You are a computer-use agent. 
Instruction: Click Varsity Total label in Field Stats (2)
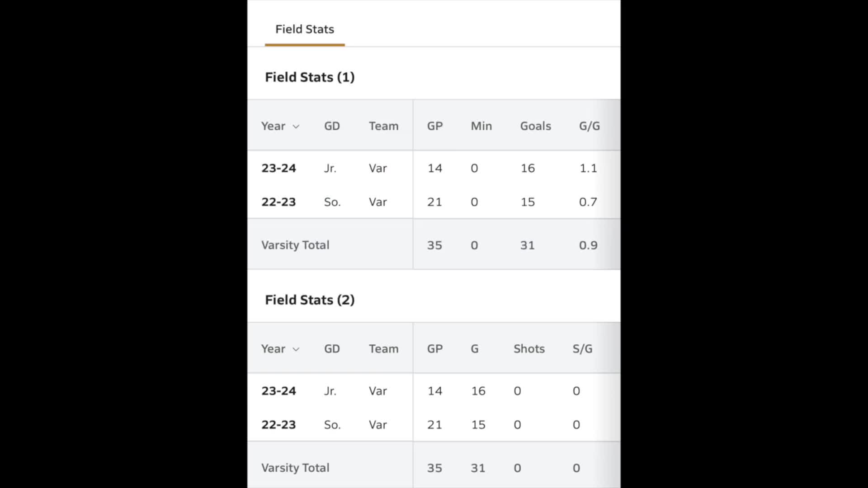pos(295,468)
